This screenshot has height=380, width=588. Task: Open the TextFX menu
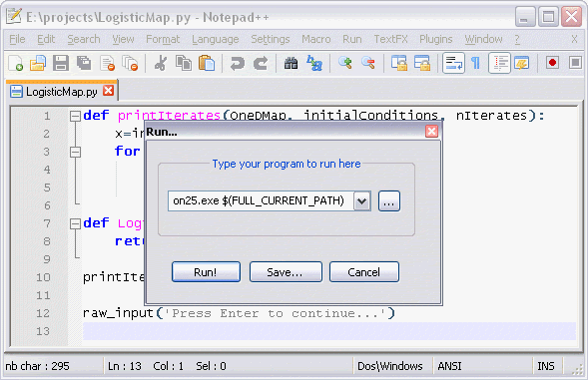point(390,39)
